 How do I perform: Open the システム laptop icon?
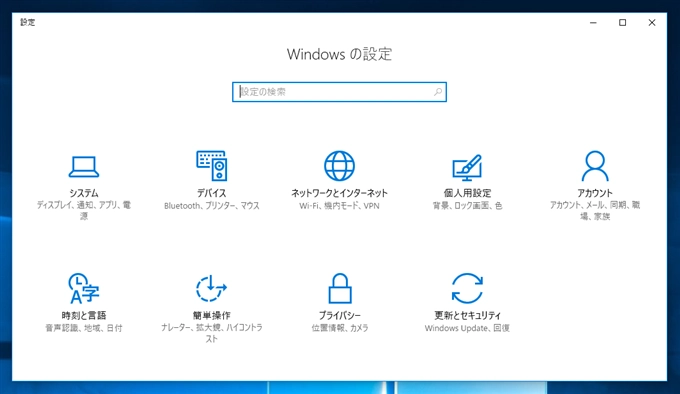coord(84,167)
